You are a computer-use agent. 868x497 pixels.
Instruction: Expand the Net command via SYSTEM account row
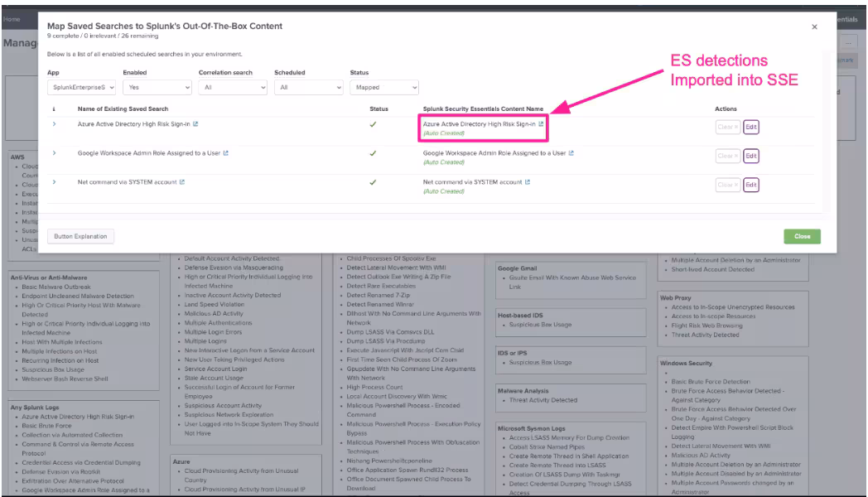(x=55, y=182)
